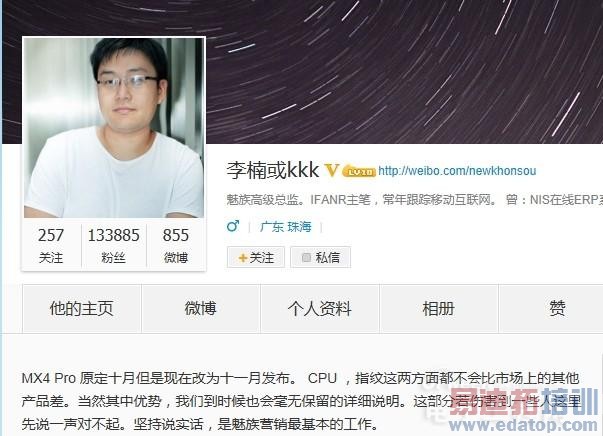603x436 pixels.
Task: Click the username 李楠或kkk
Action: (273, 170)
